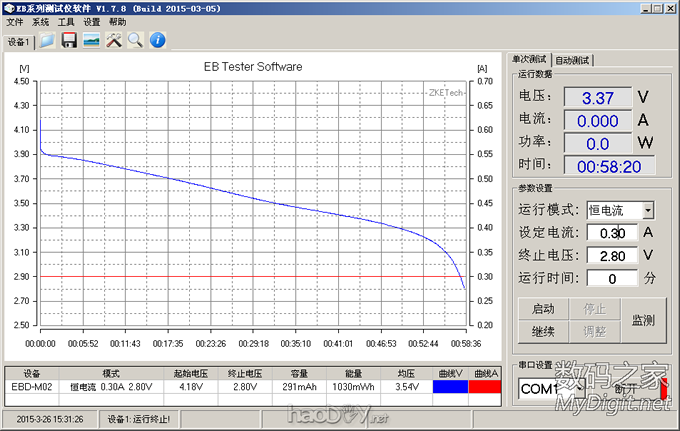Open the 工具 menu
The height and width of the screenshot is (431, 680).
(x=66, y=21)
